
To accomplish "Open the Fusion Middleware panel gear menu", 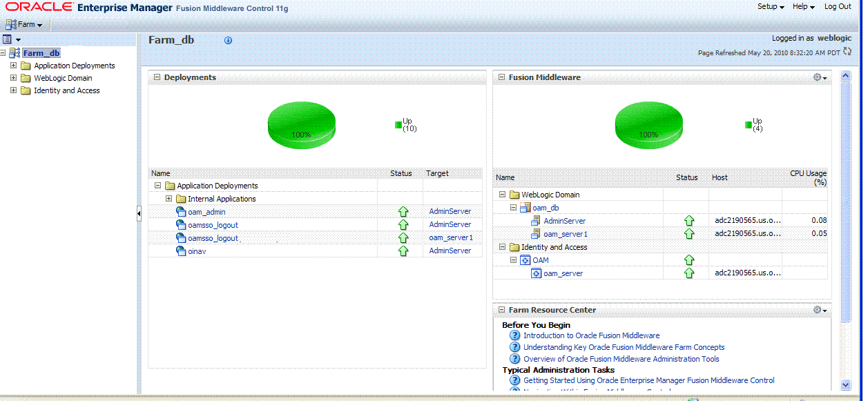I will 820,77.
